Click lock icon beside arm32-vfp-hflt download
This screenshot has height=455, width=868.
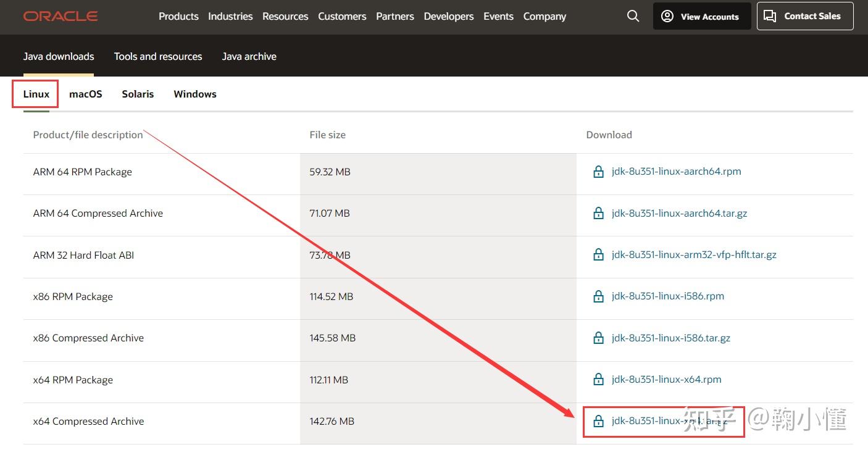(x=598, y=255)
